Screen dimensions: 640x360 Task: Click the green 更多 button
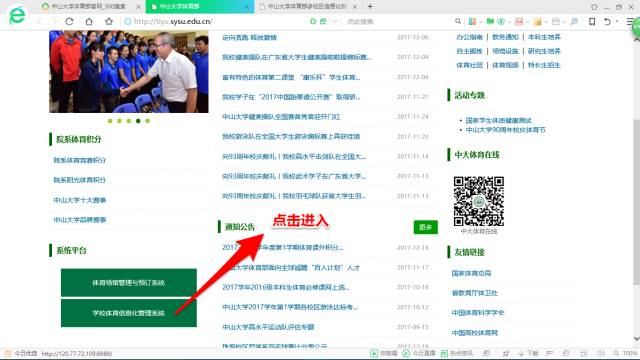point(425,227)
